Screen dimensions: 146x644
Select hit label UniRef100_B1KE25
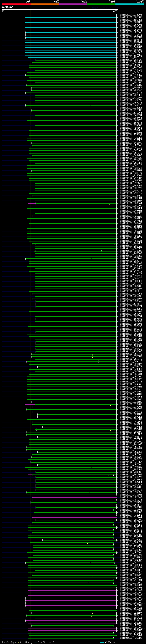tap(131, 266)
